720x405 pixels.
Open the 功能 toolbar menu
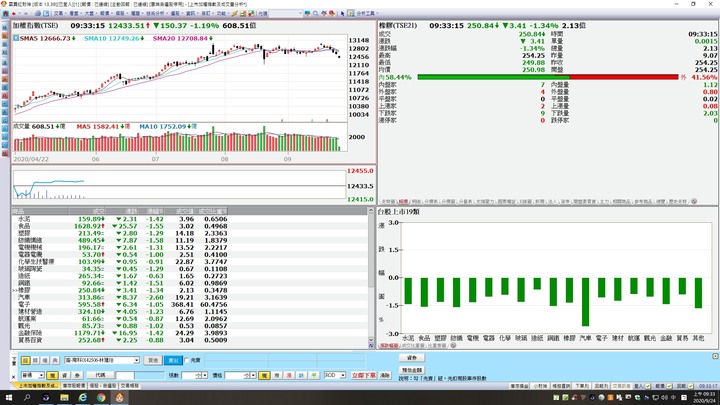[224, 13]
